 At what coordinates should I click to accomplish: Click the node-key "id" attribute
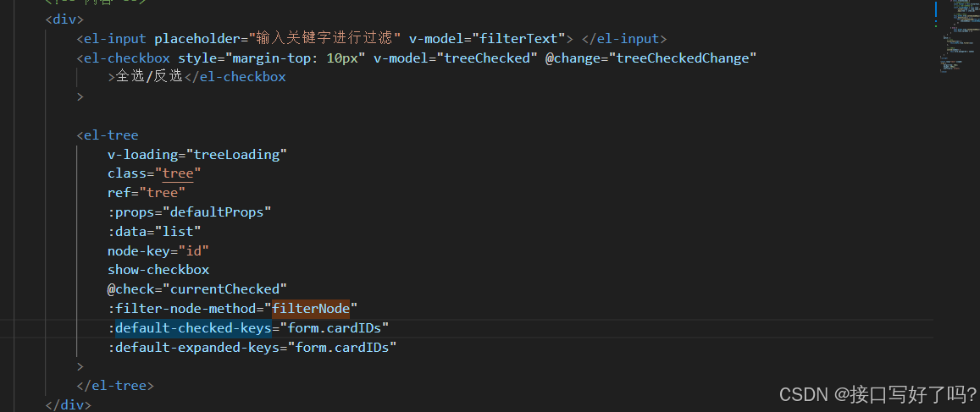158,250
